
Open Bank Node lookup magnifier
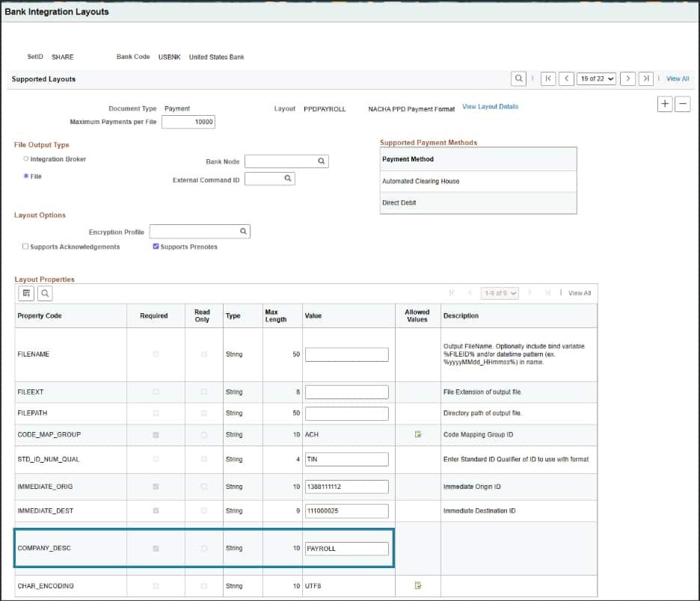(x=321, y=161)
